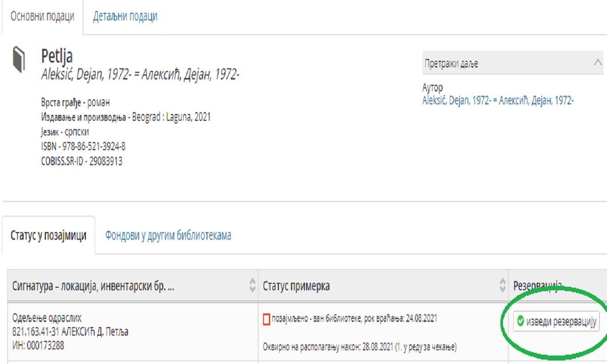The image size is (607, 364).
Task: Click the изведи резервацију button
Action: pos(556,321)
